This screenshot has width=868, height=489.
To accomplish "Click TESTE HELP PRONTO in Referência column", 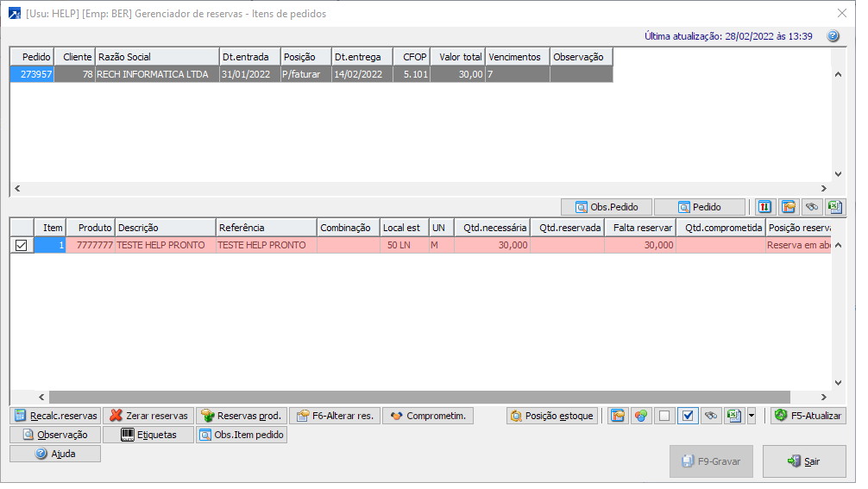I will pyautogui.click(x=267, y=245).
